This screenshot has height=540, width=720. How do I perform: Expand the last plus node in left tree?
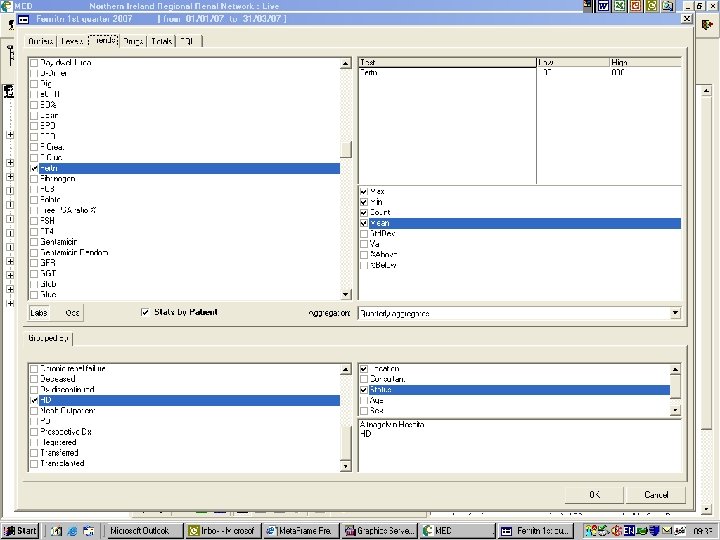[x=10, y=304]
